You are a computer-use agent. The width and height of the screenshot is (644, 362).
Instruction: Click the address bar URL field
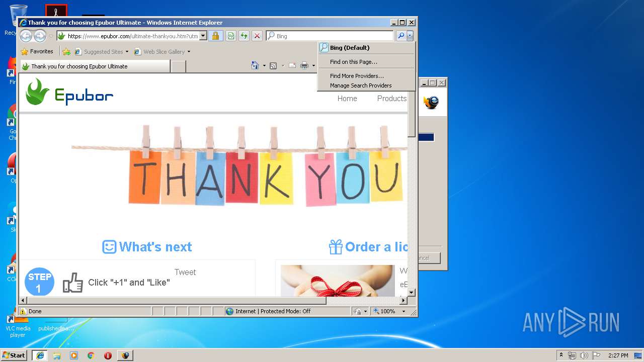click(128, 36)
